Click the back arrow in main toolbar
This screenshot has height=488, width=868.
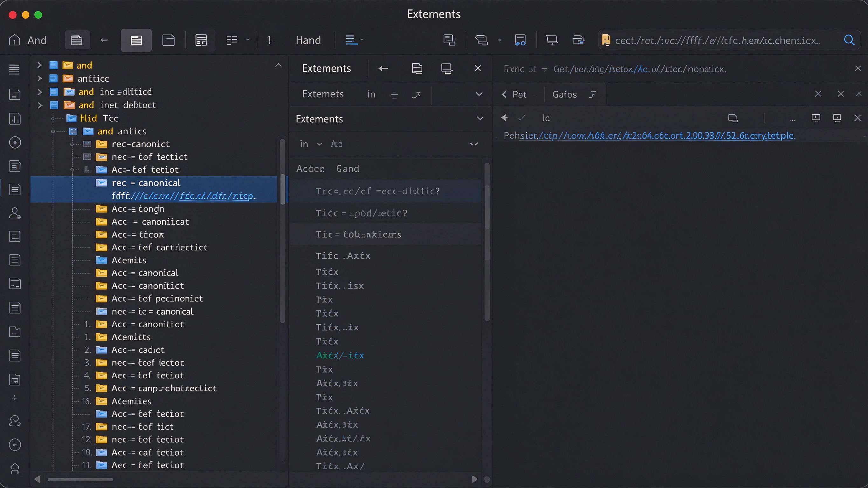pos(104,40)
